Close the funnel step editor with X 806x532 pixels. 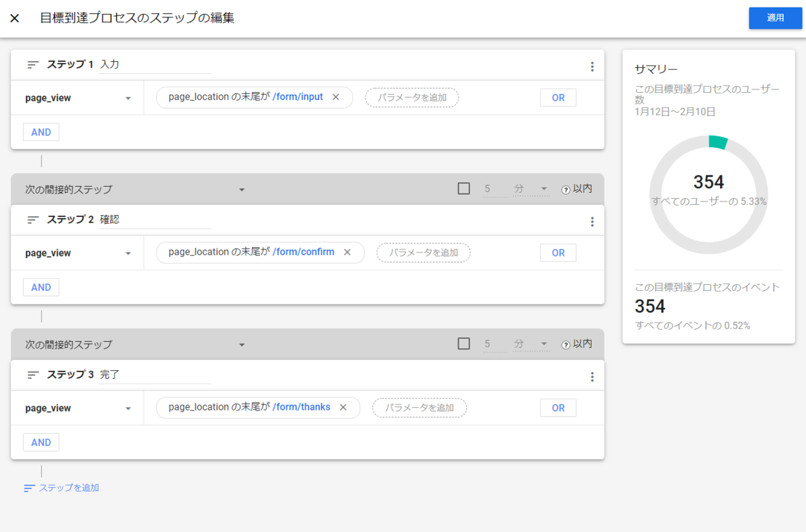15,18
